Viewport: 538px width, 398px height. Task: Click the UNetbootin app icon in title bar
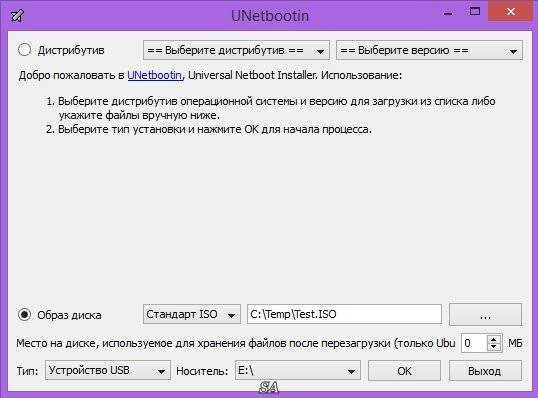coord(17,15)
